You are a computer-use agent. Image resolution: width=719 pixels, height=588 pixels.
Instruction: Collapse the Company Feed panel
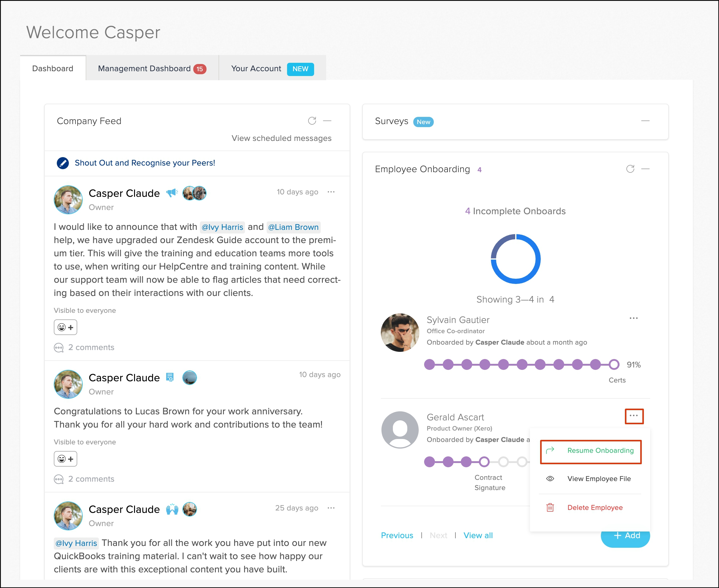[327, 121]
